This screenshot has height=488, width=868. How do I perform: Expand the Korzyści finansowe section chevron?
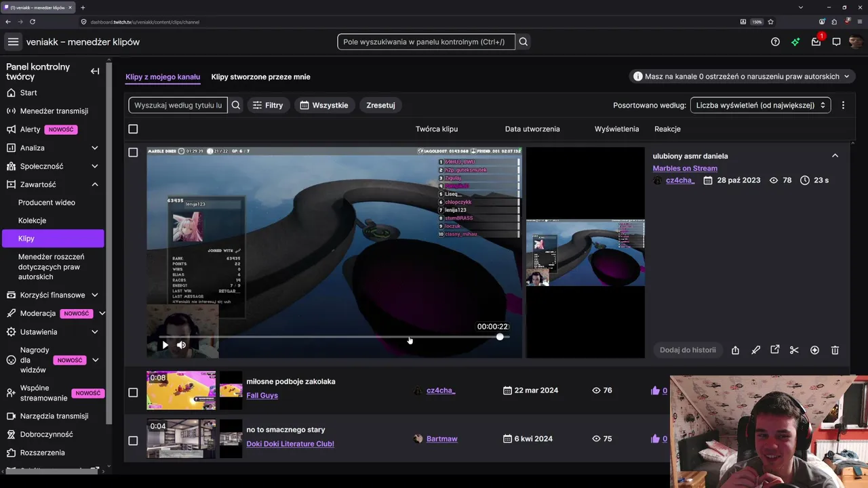[x=95, y=295]
